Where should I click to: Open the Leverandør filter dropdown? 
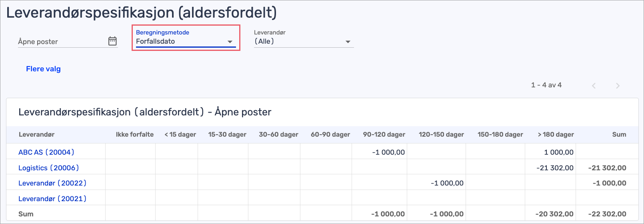[x=304, y=42]
